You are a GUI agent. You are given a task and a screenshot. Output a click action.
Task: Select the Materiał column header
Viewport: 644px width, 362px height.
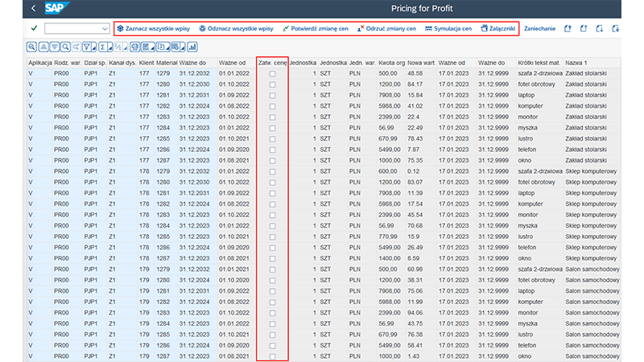pyautogui.click(x=167, y=63)
